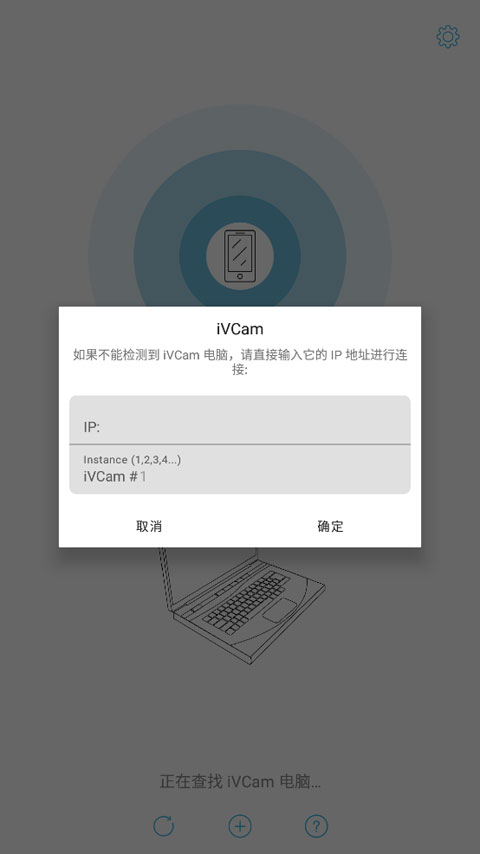Tap the IP: label inside the field

coord(92,427)
